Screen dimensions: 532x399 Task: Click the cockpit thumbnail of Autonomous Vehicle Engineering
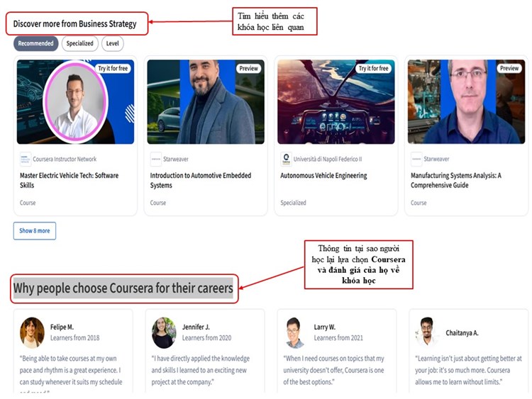click(x=336, y=102)
